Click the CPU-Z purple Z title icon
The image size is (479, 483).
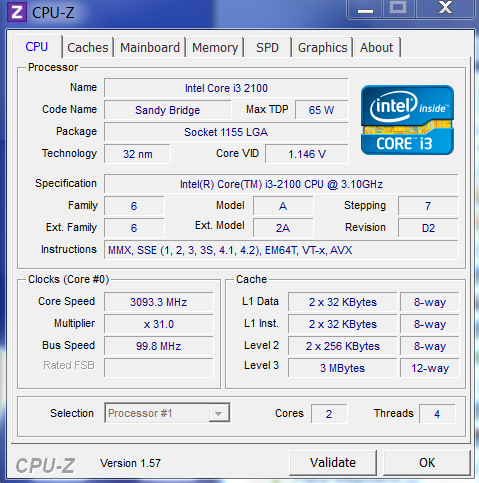(x=17, y=12)
